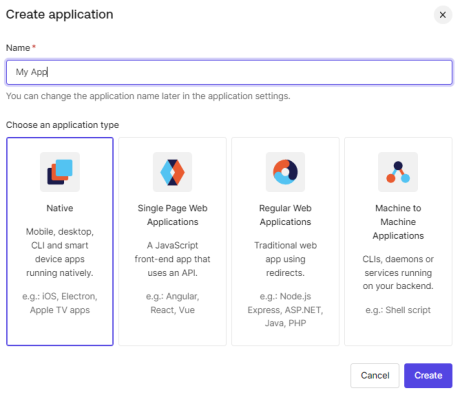The image size is (460, 395).
Task: Click the 'Mobile, desktop, CLI' description text
Action: 60,252
